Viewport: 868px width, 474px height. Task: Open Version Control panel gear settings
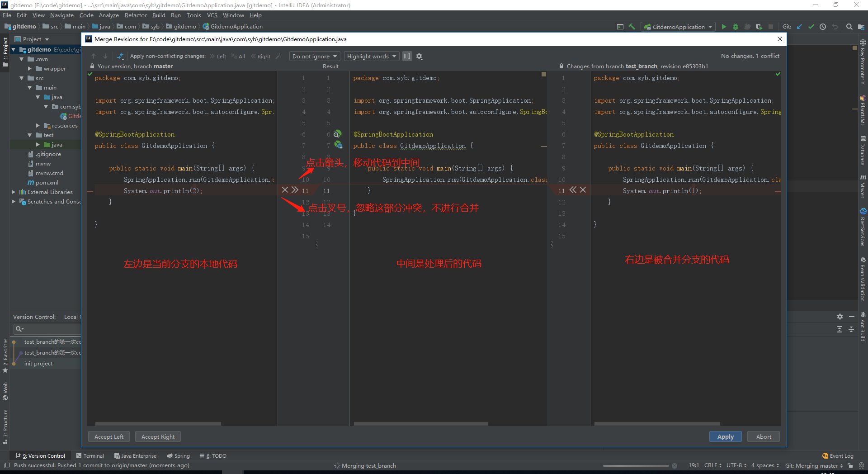click(840, 317)
